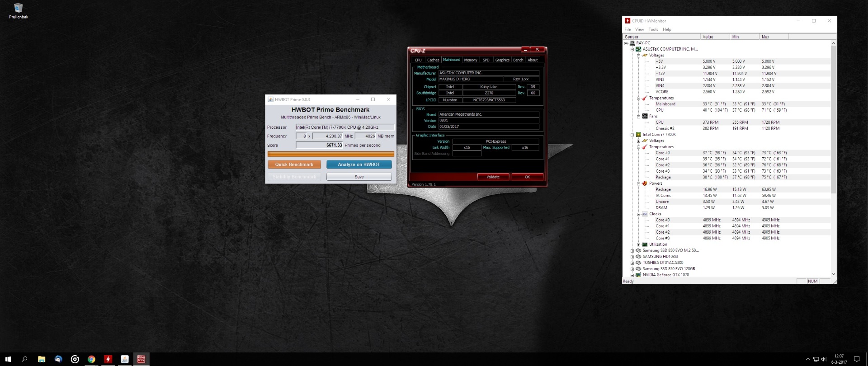
Task: Switch to the Graphics tab in CPU-Z
Action: click(x=502, y=60)
